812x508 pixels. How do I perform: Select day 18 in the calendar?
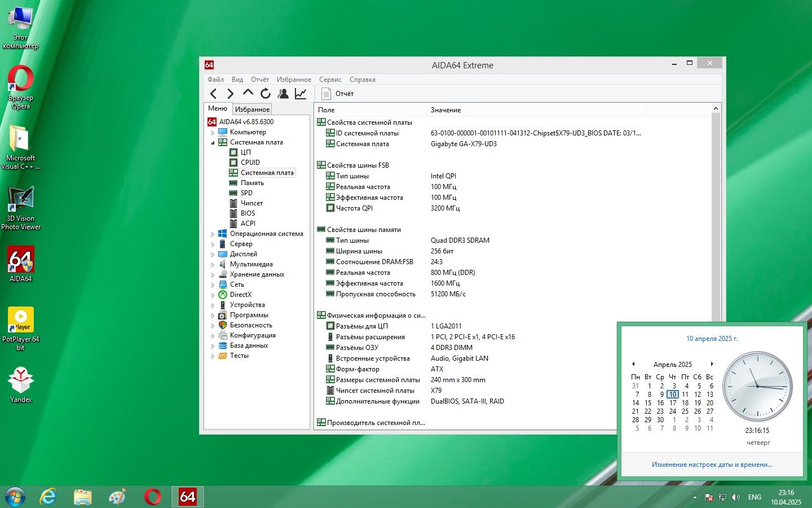click(x=685, y=403)
